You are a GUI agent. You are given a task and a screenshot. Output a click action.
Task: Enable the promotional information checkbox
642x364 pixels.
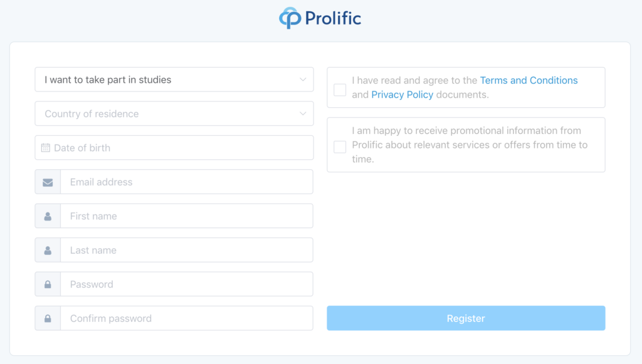coord(340,147)
